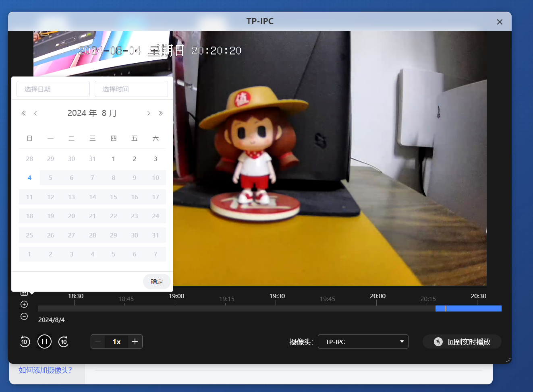Go to previous year in calendar
This screenshot has height=392, width=533.
coord(24,113)
